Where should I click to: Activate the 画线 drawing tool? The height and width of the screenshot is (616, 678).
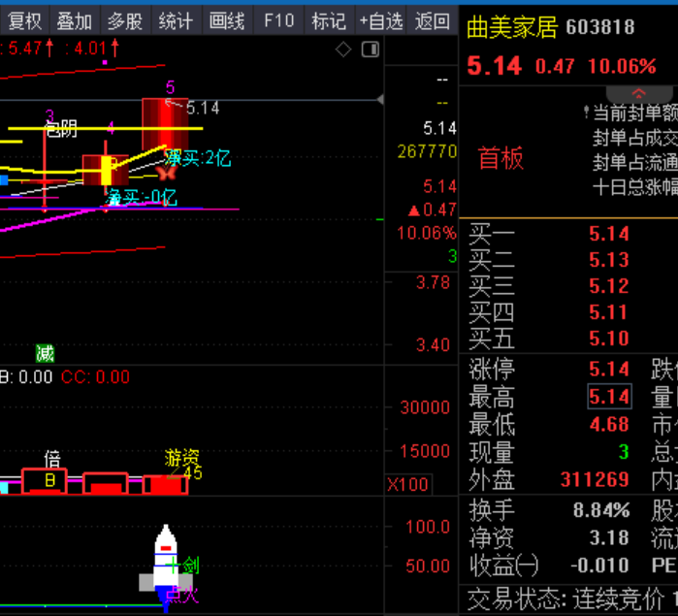227,20
